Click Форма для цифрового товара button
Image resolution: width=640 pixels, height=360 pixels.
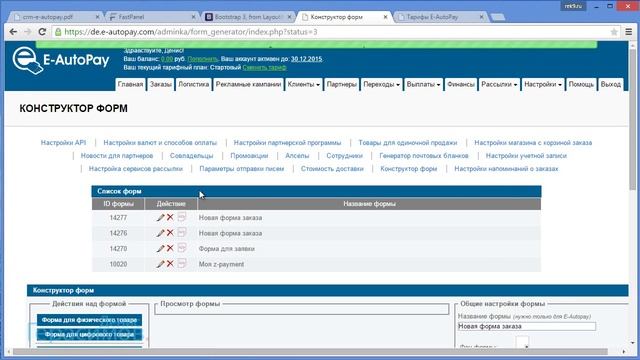tap(89, 335)
